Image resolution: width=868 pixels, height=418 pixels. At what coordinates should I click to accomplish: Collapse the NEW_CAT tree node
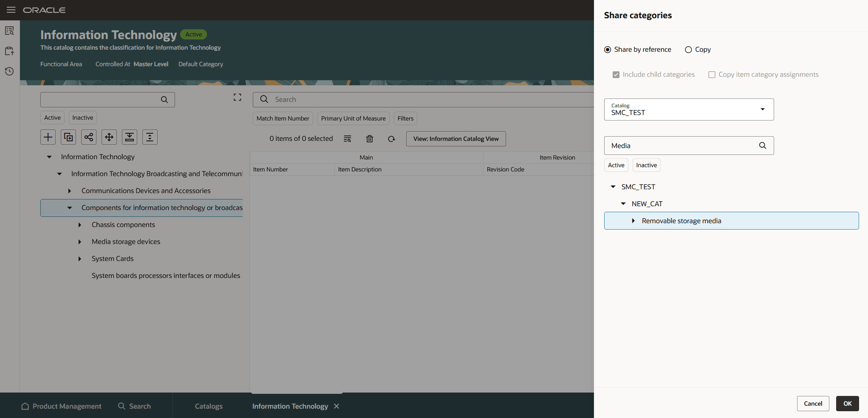pyautogui.click(x=623, y=204)
